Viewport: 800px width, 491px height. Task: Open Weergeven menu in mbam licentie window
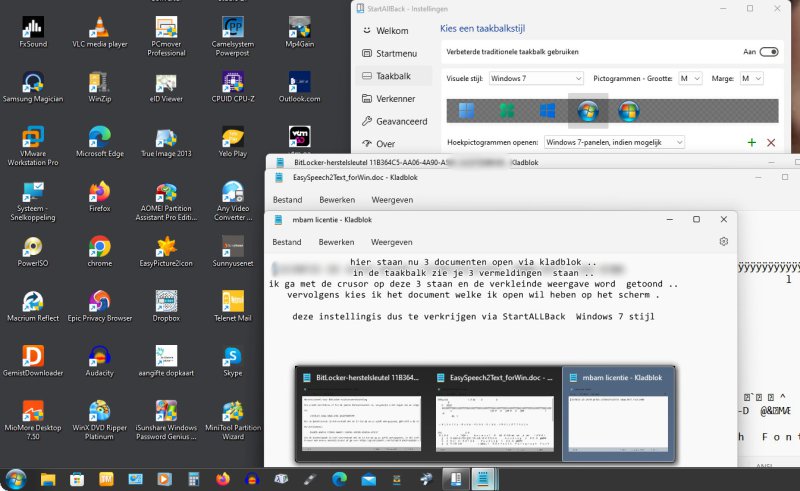[x=391, y=242]
